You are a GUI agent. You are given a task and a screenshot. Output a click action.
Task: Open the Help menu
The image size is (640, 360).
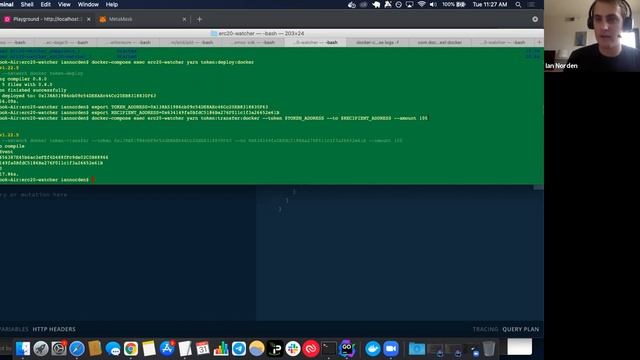pos(111,4)
